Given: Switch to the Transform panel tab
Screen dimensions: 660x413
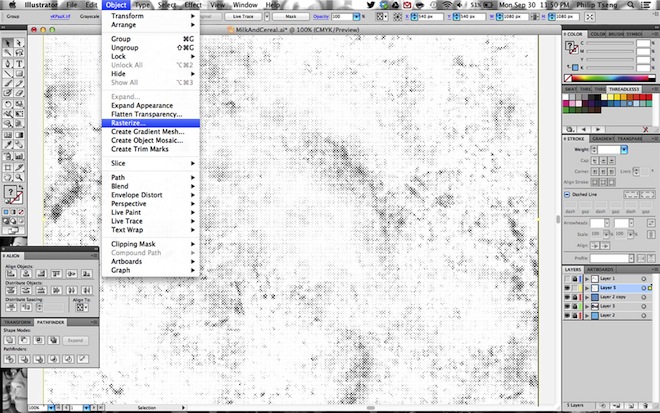Looking at the screenshot, I should tap(18, 322).
